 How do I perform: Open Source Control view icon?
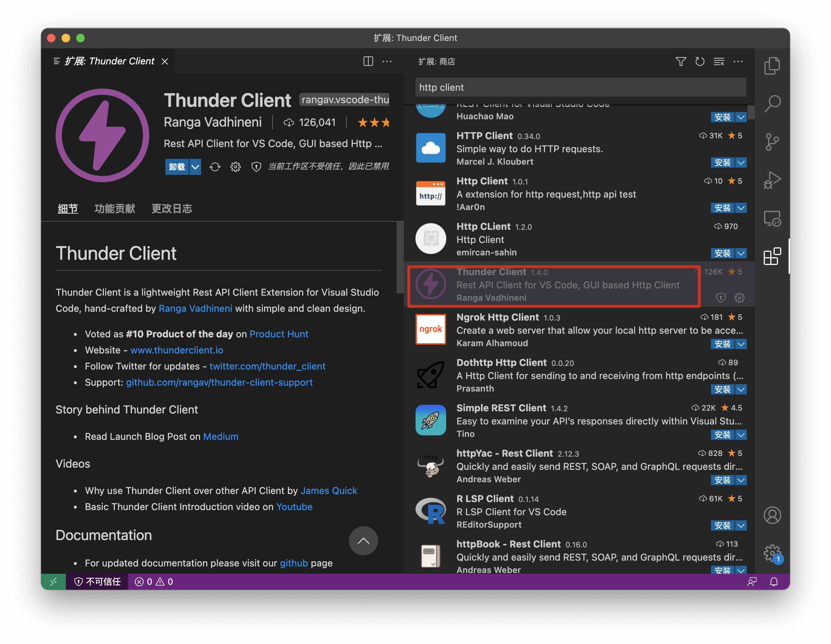[772, 142]
